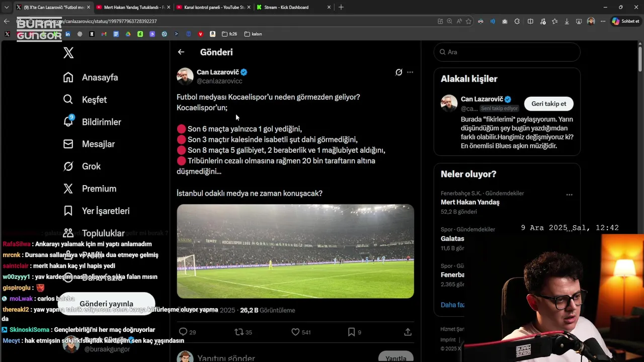Open the tweet's three-dot more menu
644x362 pixels.
click(410, 72)
